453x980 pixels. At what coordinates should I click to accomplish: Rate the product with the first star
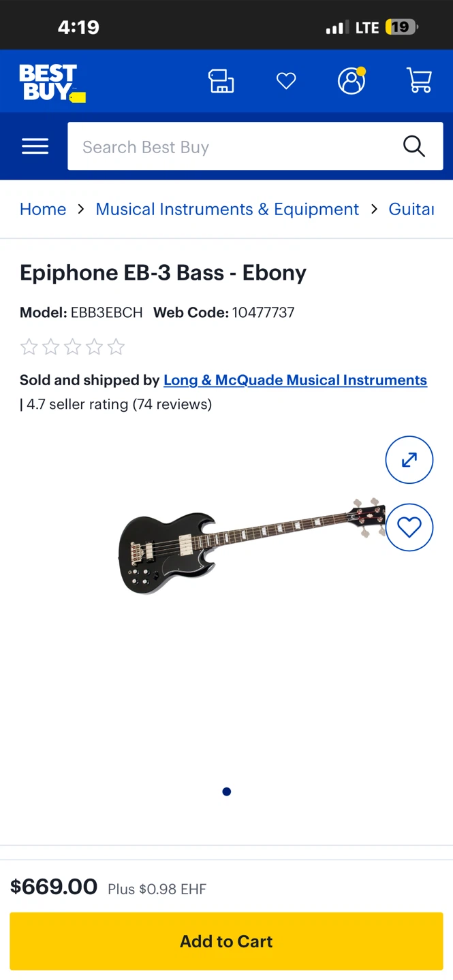(29, 347)
